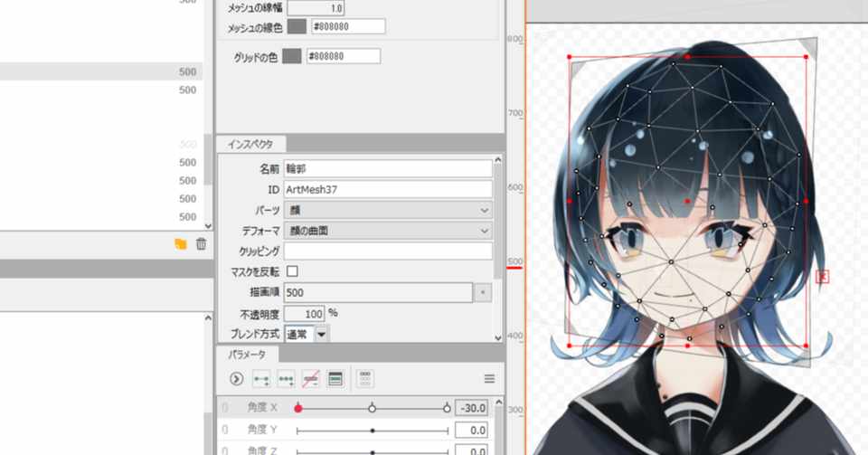
Task: Click the small red boxed marker right of canvas
Action: tap(823, 276)
